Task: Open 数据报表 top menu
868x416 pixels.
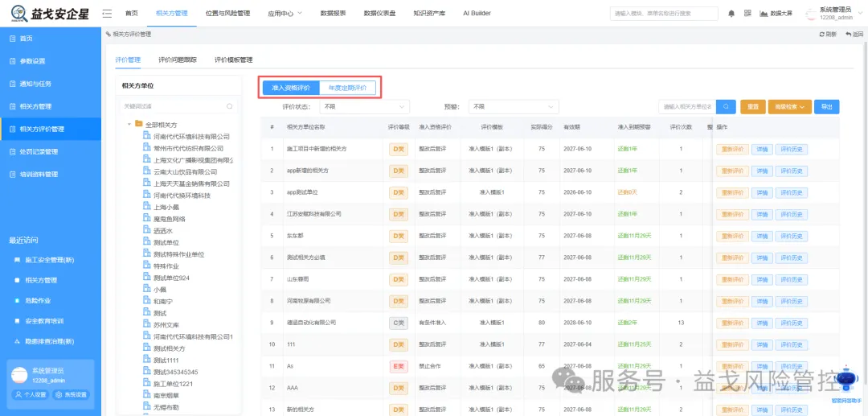Action: [x=334, y=14]
